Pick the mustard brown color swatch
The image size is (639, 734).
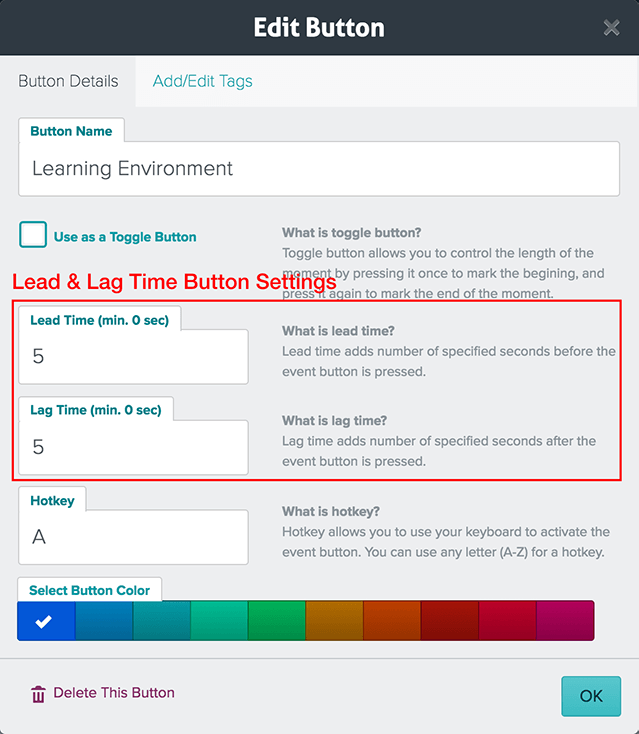(x=334, y=621)
